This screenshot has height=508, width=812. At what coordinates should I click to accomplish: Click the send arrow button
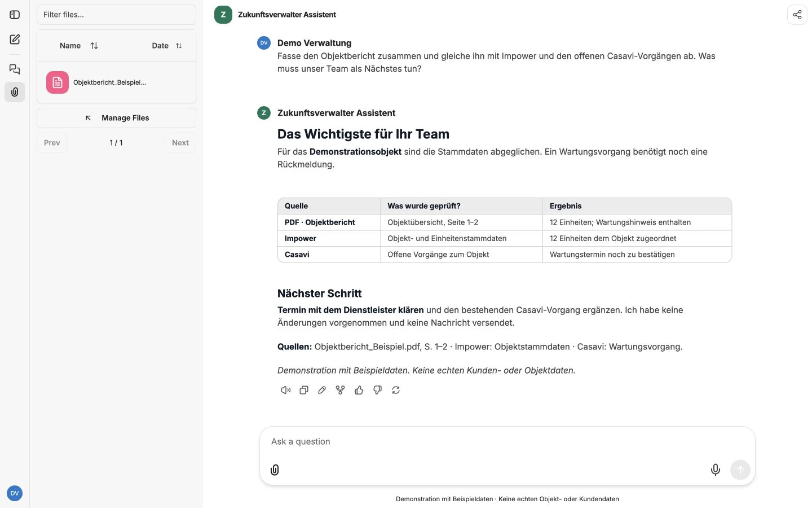(740, 470)
